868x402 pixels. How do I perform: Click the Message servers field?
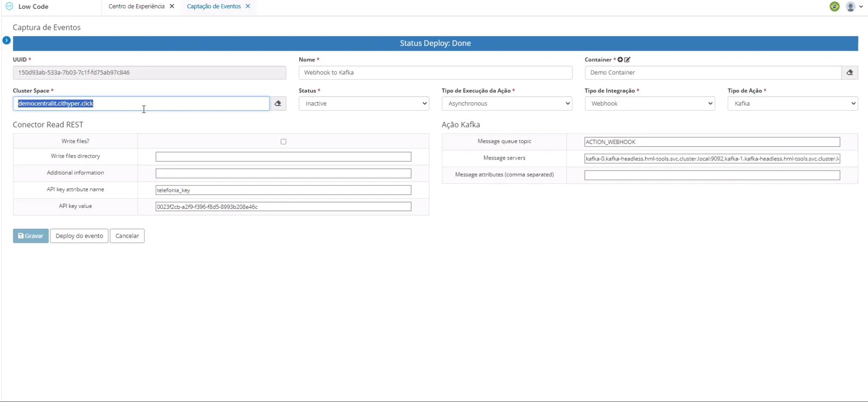[x=712, y=159]
